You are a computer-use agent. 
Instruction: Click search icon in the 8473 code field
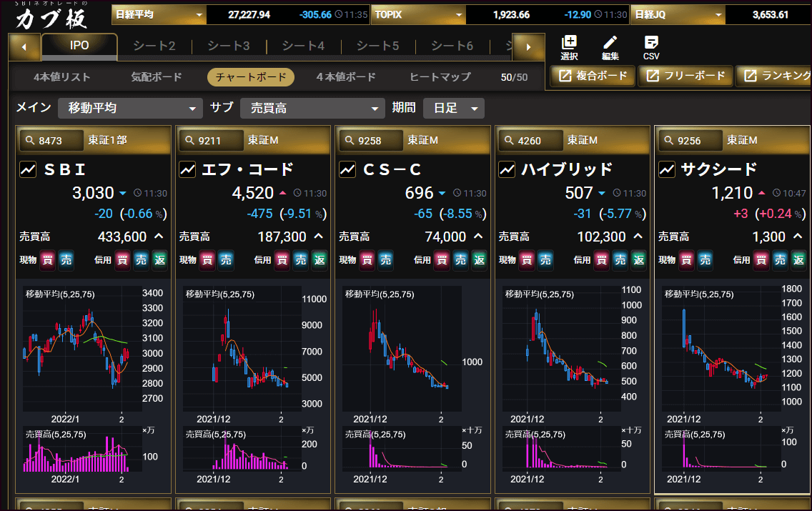[x=30, y=140]
